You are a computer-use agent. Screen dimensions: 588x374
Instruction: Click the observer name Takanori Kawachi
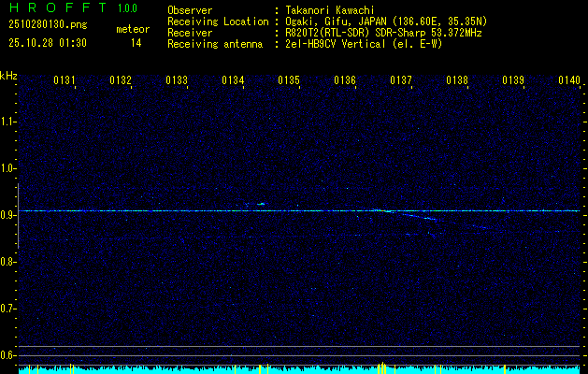[330, 10]
